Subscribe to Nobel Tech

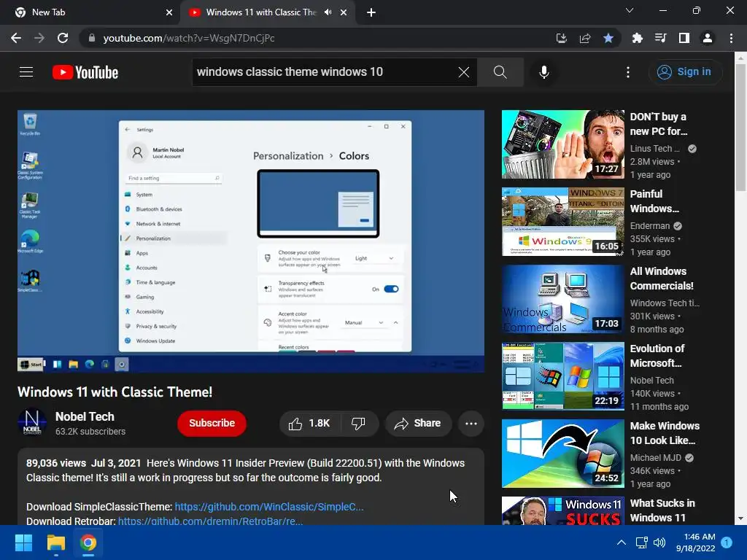212,424
